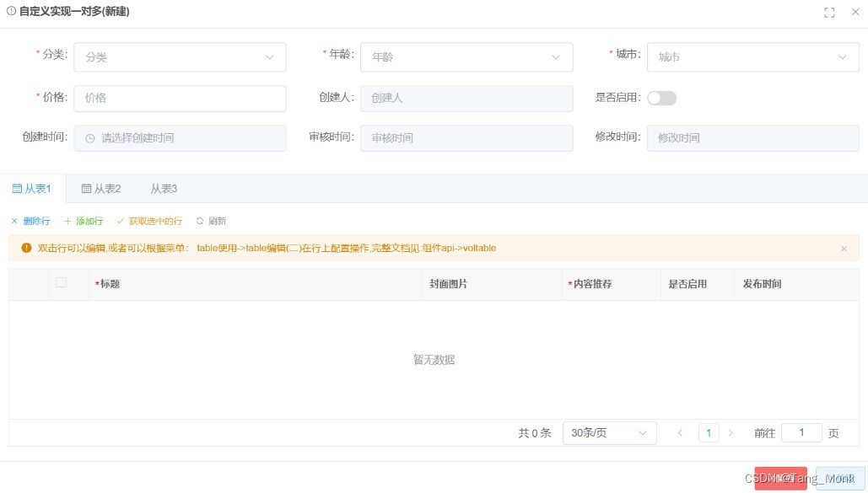Open the 30条/页 page size dropdown

click(609, 432)
